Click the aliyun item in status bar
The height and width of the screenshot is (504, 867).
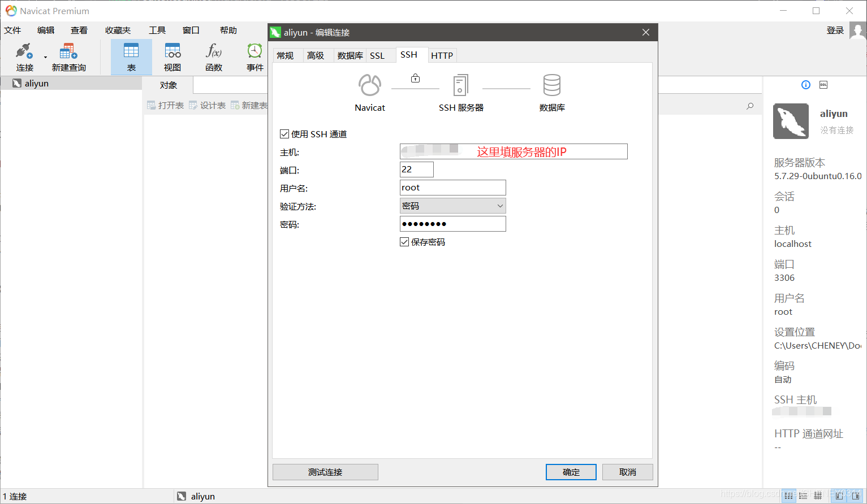click(x=196, y=496)
